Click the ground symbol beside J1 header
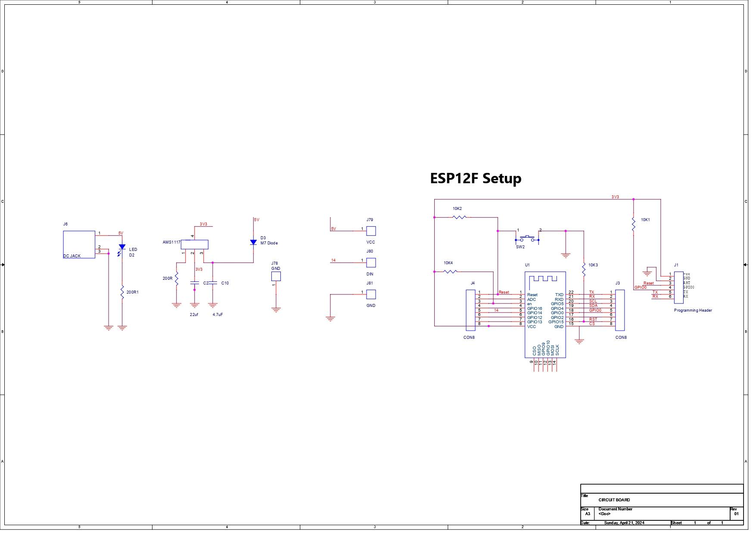The width and height of the screenshot is (756, 535). click(x=647, y=273)
